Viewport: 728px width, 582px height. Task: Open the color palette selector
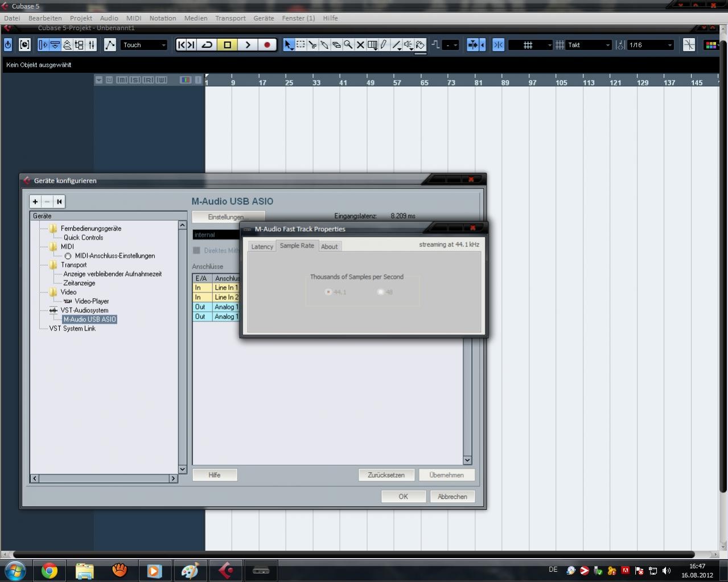coord(711,45)
